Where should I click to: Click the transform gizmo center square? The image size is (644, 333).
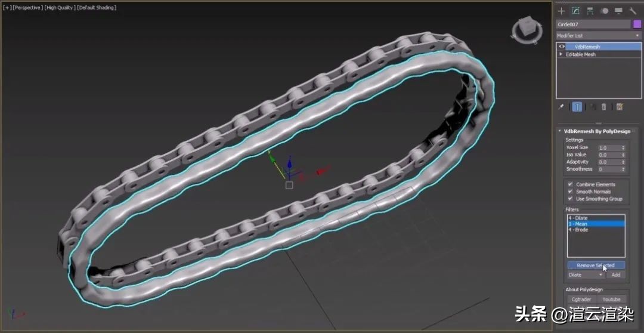pos(289,186)
